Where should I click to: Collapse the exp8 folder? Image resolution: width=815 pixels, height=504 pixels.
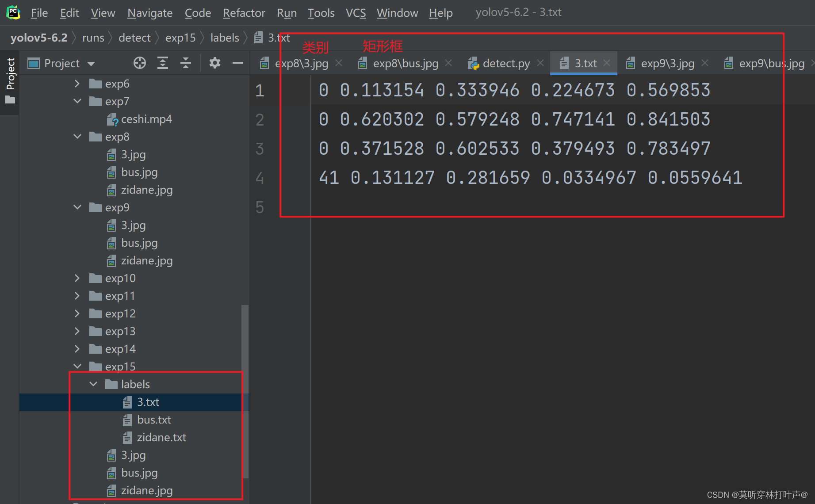click(77, 137)
